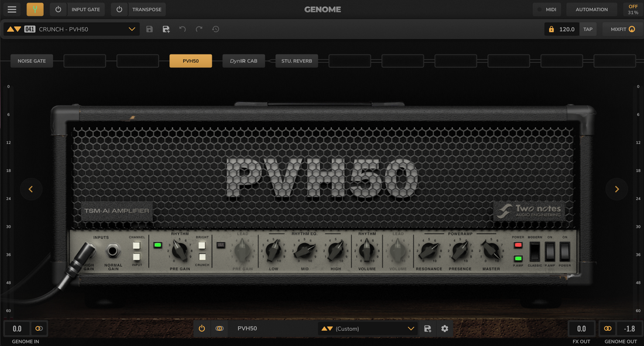This screenshot has height=346, width=644.
Task: Open Transpose settings
Action: 146,9
